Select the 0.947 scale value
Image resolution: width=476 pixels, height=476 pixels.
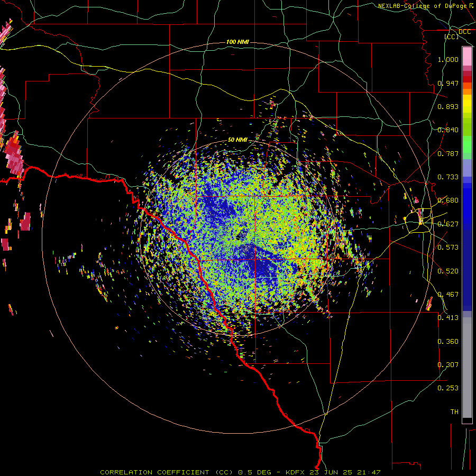[448, 83]
